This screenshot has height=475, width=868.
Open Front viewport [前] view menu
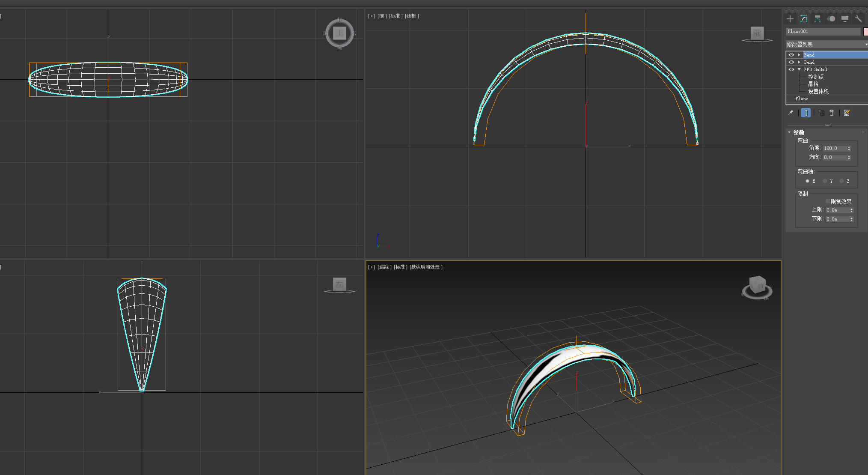tap(382, 16)
